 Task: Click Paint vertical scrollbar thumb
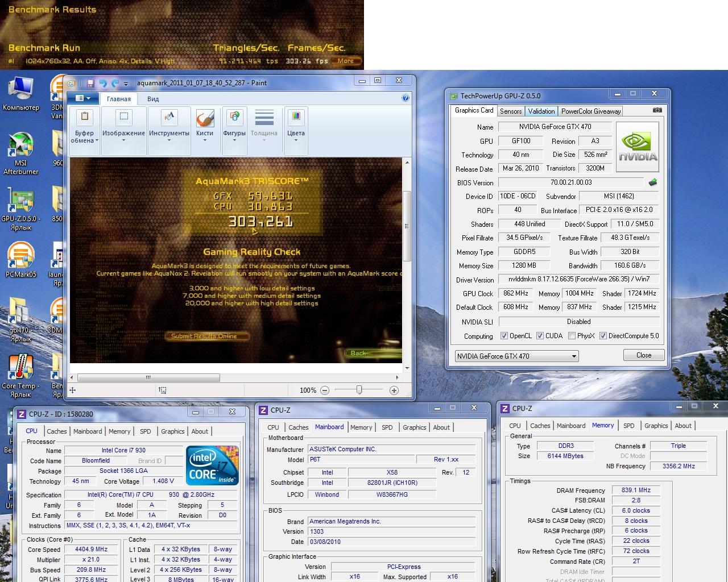pyautogui.click(x=406, y=226)
